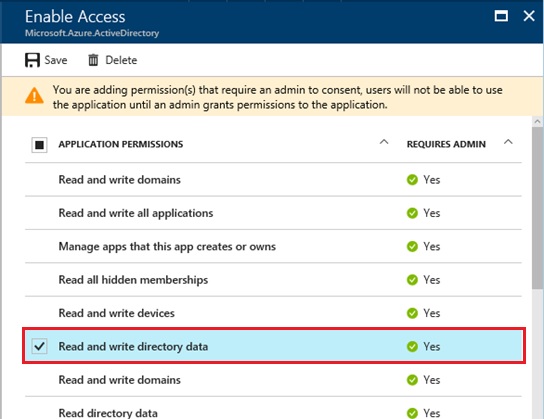This screenshot has width=544, height=419.
Task: Sort by Requires Admin column chevron
Action: pos(508,142)
